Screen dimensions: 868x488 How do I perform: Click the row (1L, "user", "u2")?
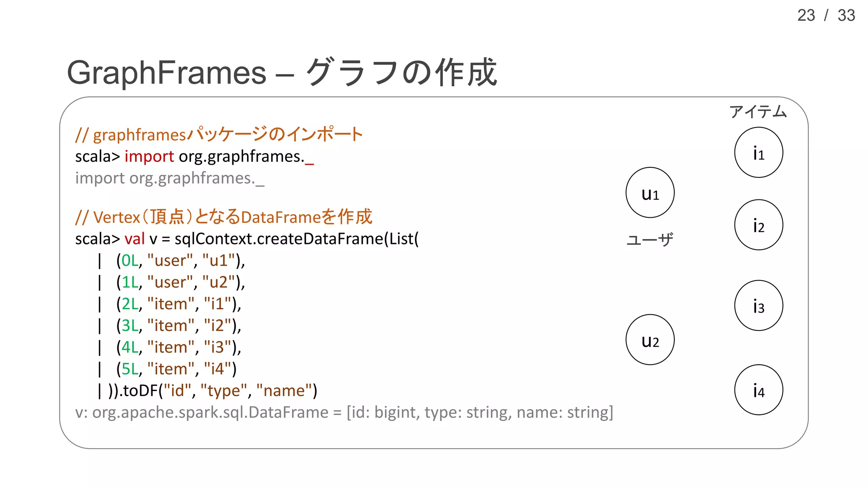(172, 282)
